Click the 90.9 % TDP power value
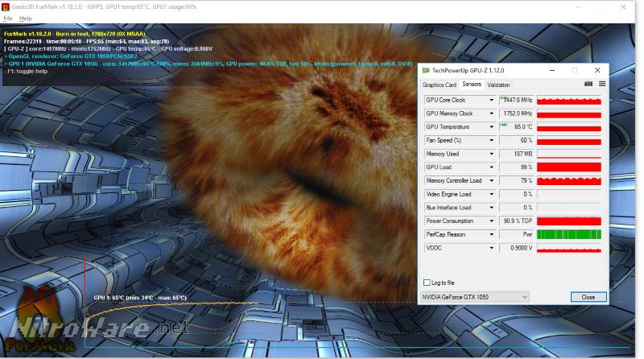 click(517, 221)
